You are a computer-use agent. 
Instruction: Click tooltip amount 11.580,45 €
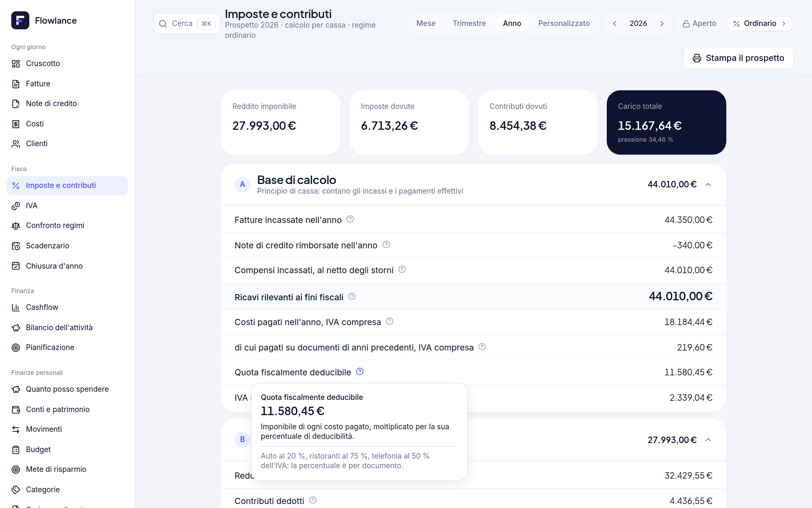[x=293, y=411]
